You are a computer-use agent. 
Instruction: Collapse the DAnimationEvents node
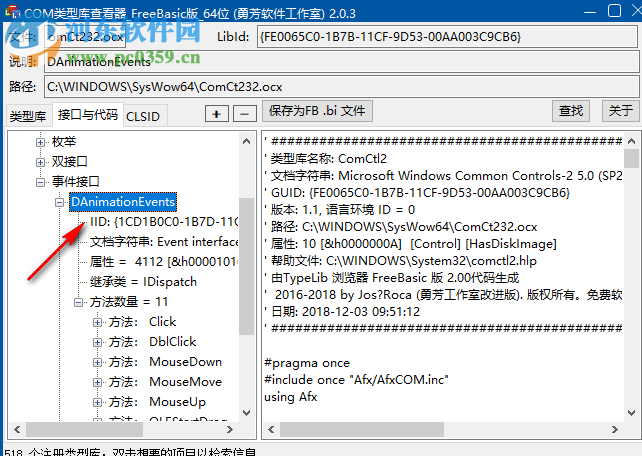pos(60,202)
